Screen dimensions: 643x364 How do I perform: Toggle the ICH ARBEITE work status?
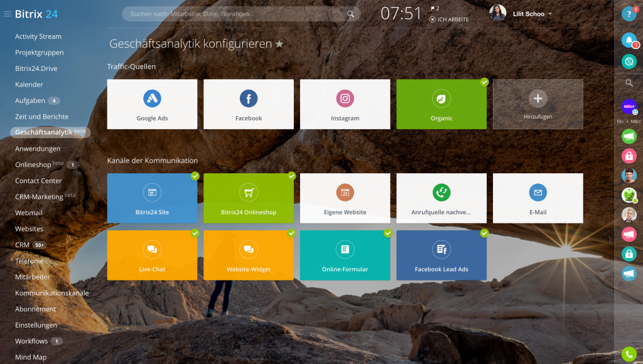[449, 19]
